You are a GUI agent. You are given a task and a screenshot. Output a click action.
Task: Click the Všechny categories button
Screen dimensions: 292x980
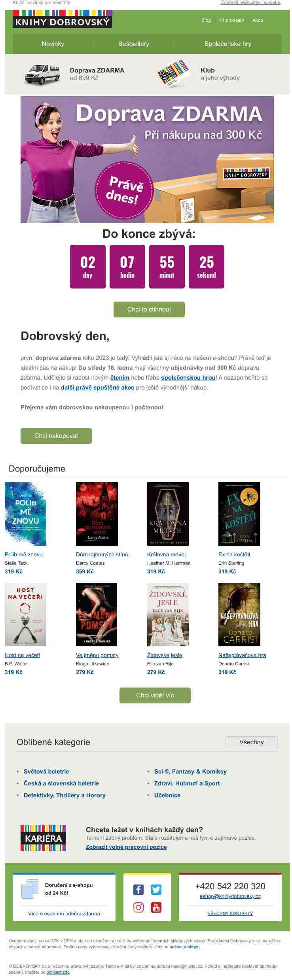[x=252, y=742]
